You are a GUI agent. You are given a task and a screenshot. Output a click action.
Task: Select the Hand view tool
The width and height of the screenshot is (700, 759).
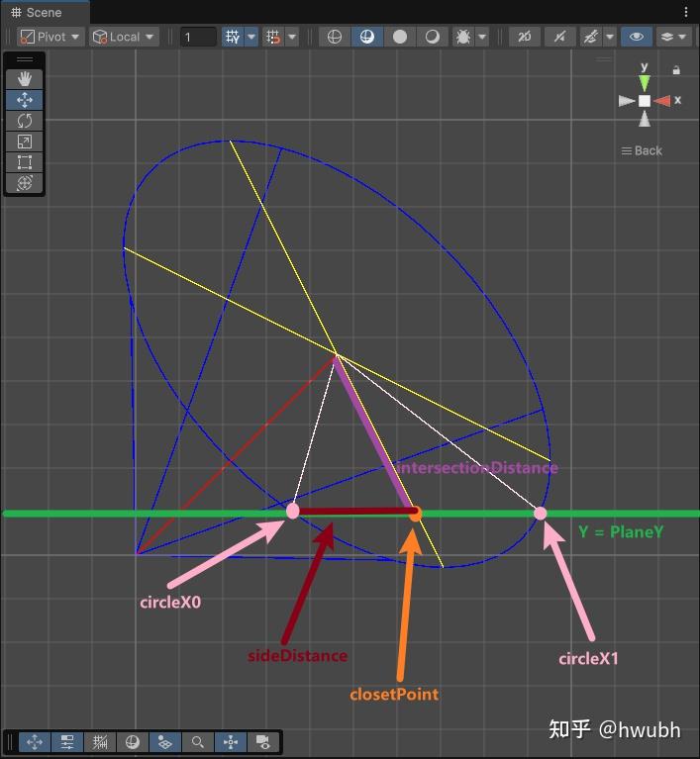coord(24,79)
